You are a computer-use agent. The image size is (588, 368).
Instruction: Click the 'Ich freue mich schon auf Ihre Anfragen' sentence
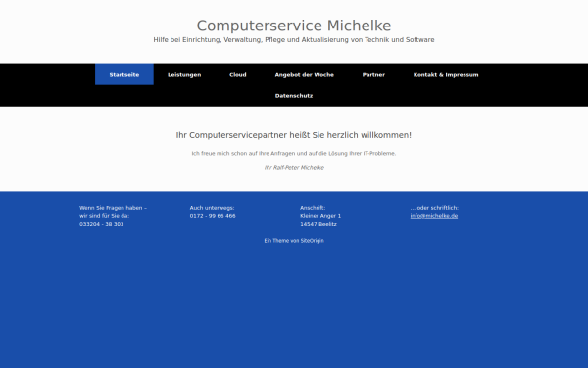pyautogui.click(x=294, y=154)
